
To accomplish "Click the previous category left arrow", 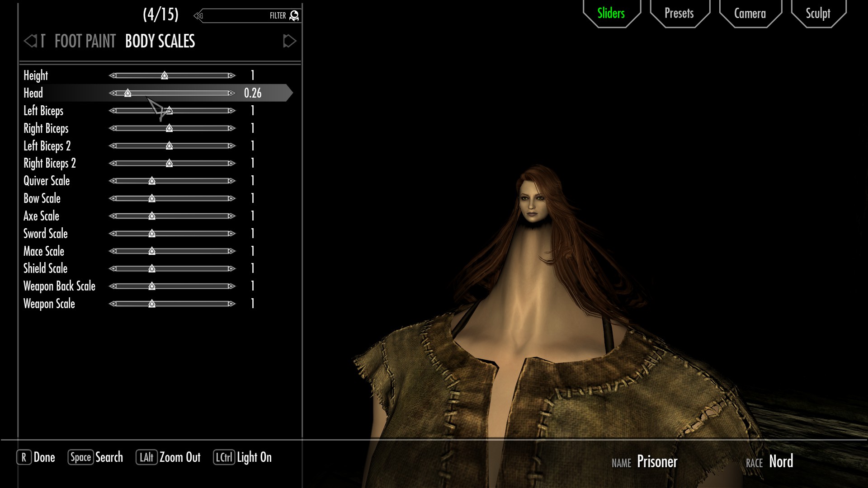I will click(x=30, y=41).
